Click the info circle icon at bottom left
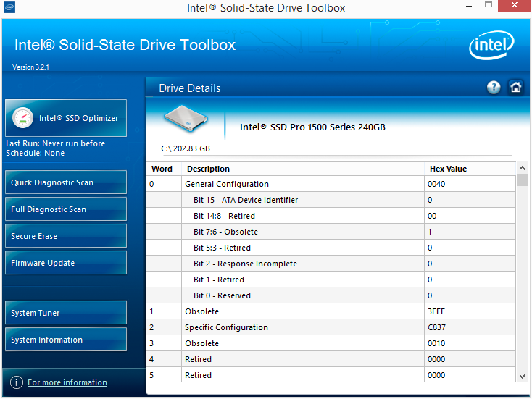Screen dimensions: 532x399 pyautogui.click(x=17, y=382)
